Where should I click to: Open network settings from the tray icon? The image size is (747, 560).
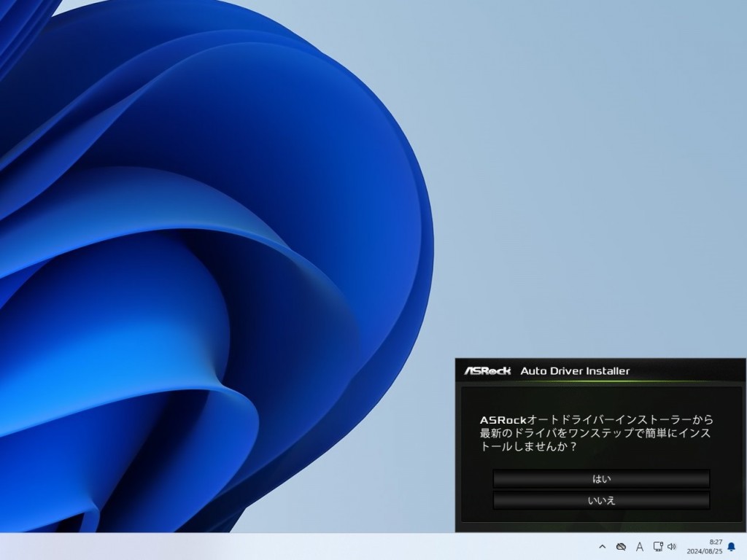[x=657, y=546]
